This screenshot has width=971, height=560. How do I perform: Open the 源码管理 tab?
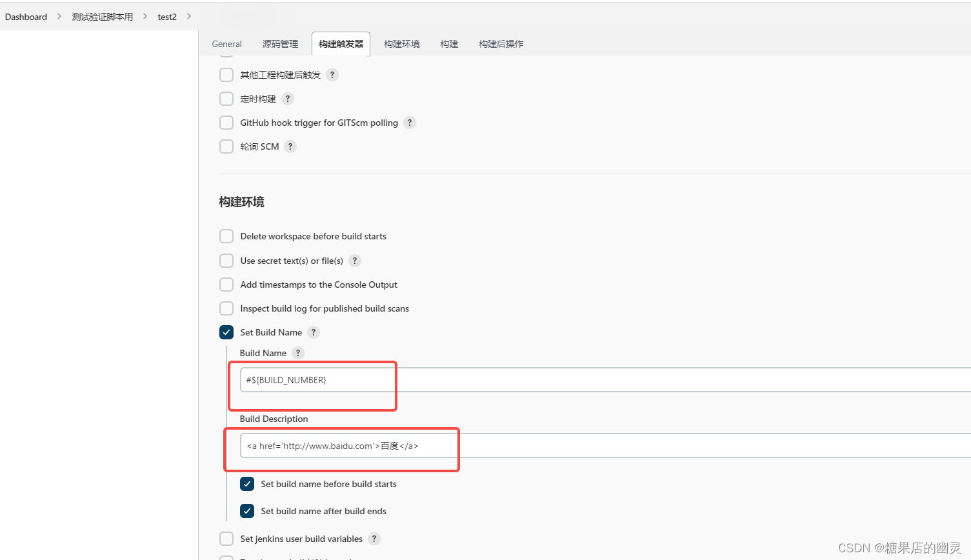(281, 44)
